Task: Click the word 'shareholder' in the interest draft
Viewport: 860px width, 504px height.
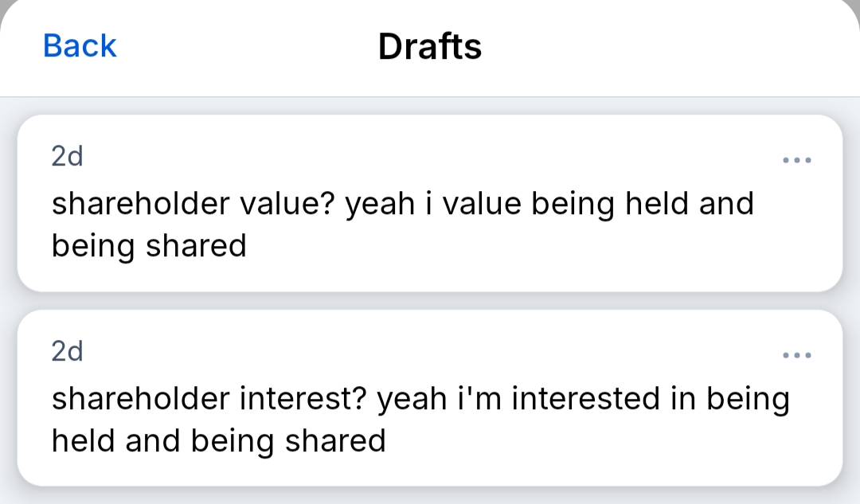Action: coord(139,399)
